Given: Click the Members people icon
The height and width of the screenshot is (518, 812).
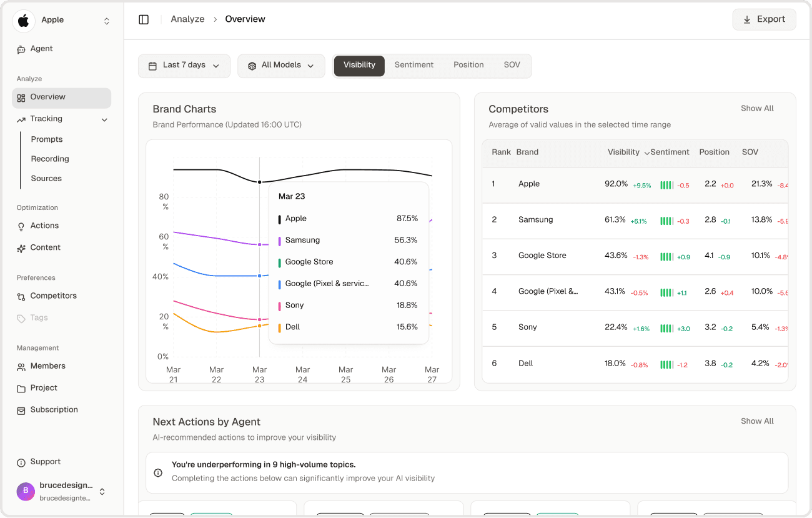Looking at the screenshot, I should tap(21, 367).
